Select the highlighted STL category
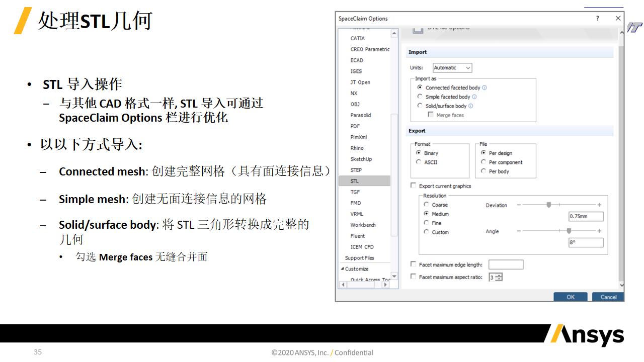 click(x=365, y=181)
